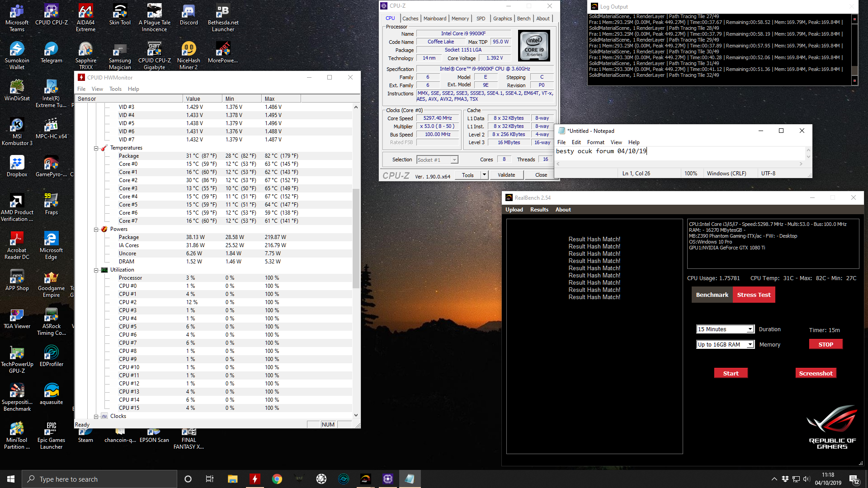Switch to Mainboard tab in CPU-Z
The image size is (868, 488).
tap(434, 19)
